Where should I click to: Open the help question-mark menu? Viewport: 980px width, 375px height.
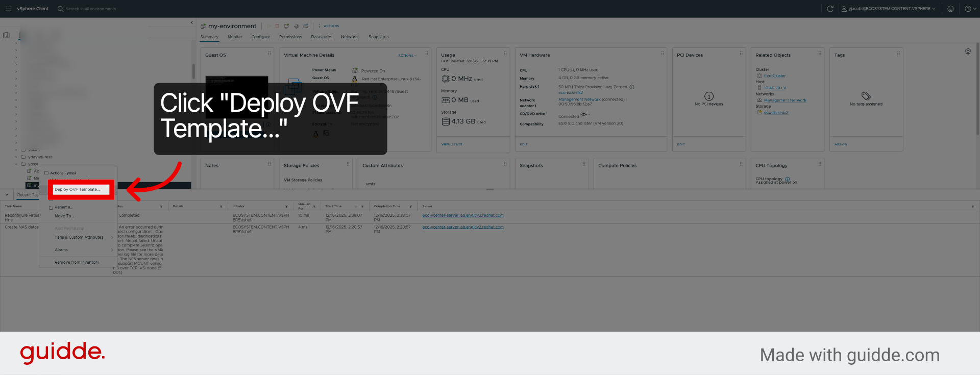[x=969, y=9]
